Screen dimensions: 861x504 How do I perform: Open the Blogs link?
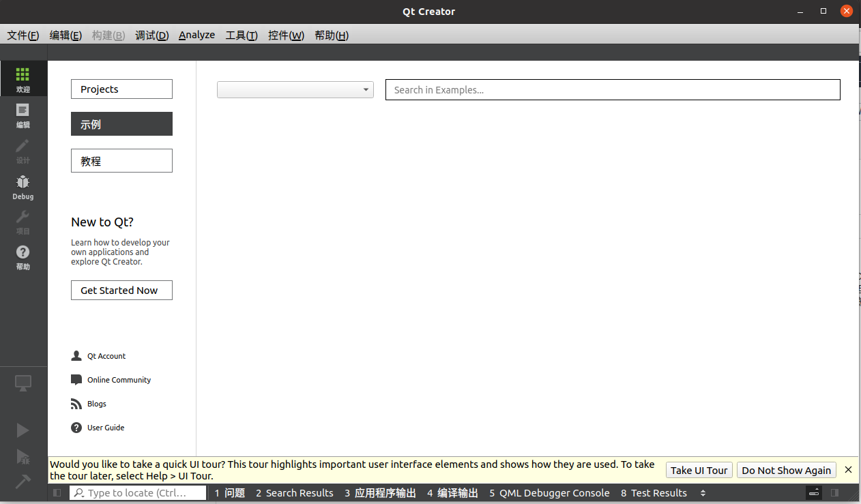click(x=97, y=404)
